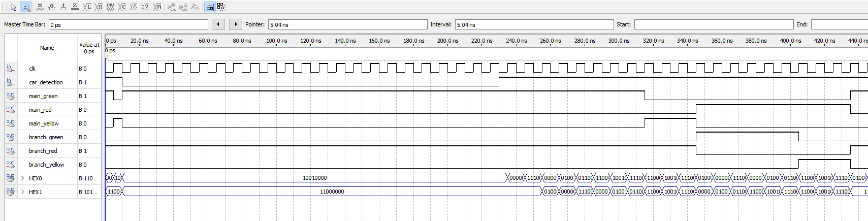The width and height of the screenshot is (868, 221).
Task: Apply Forcing High (1) tool
Action: pos(63,7)
